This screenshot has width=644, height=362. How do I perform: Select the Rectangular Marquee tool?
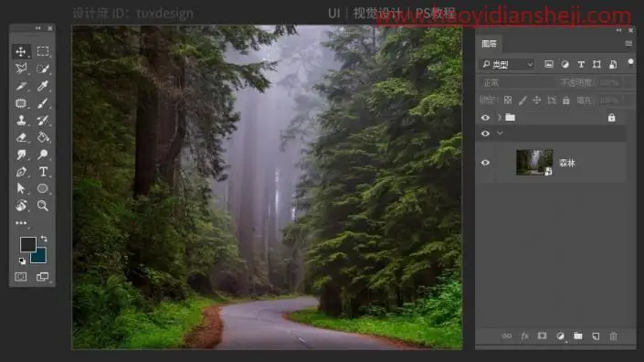coord(43,51)
